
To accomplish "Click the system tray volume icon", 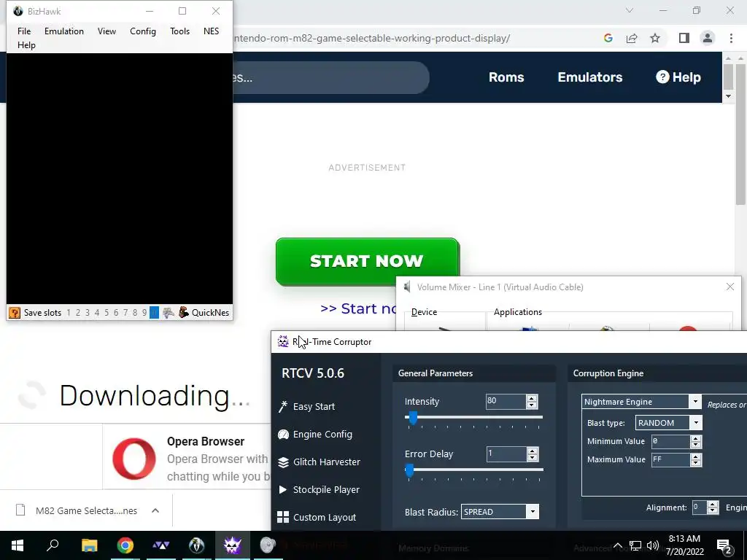I will tap(653, 545).
